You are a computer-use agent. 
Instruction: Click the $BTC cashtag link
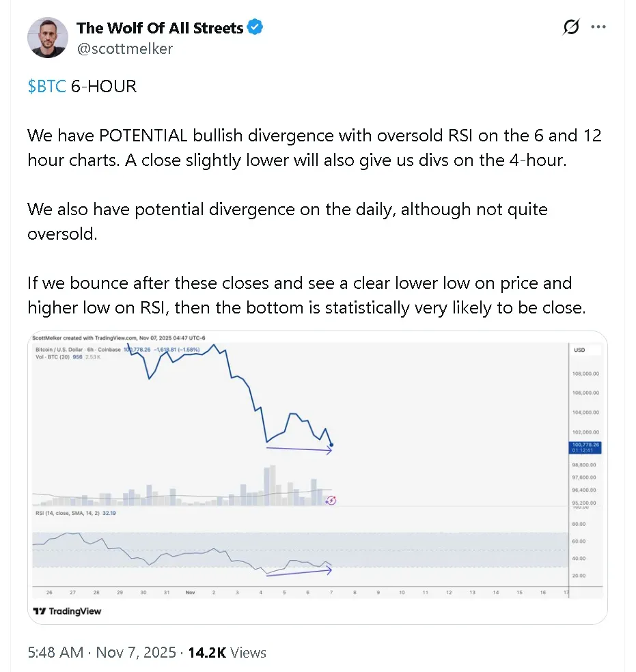(x=46, y=87)
